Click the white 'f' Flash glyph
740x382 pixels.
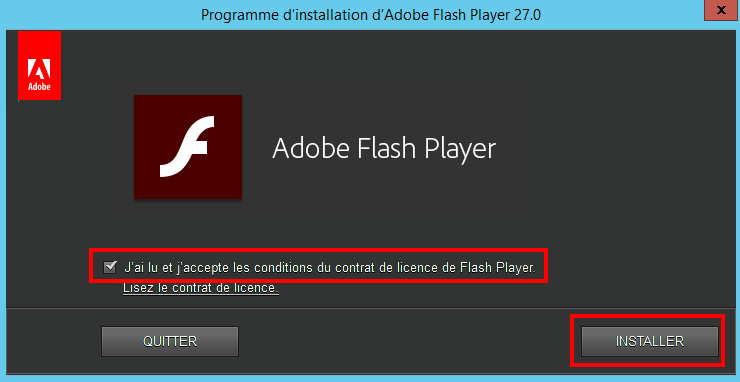(x=187, y=146)
